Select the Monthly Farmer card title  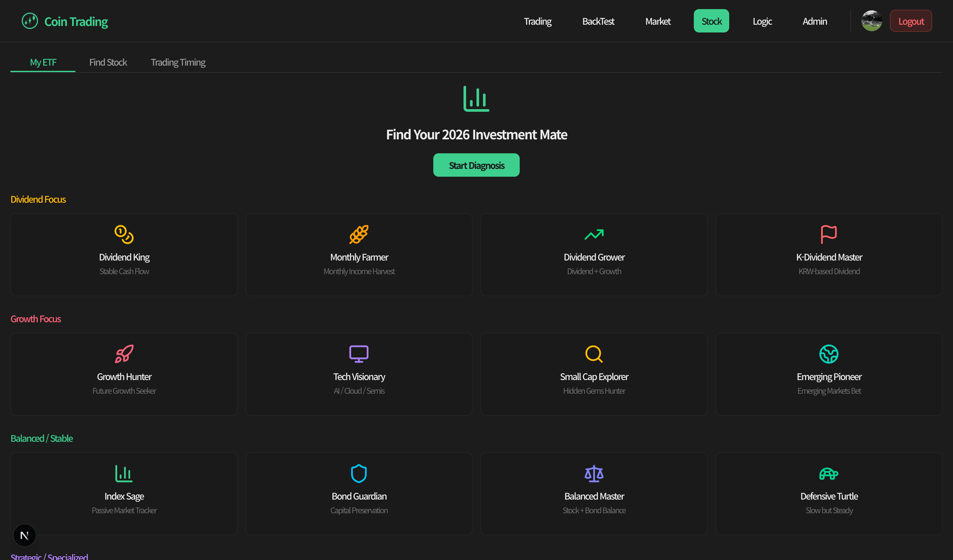pyautogui.click(x=359, y=257)
